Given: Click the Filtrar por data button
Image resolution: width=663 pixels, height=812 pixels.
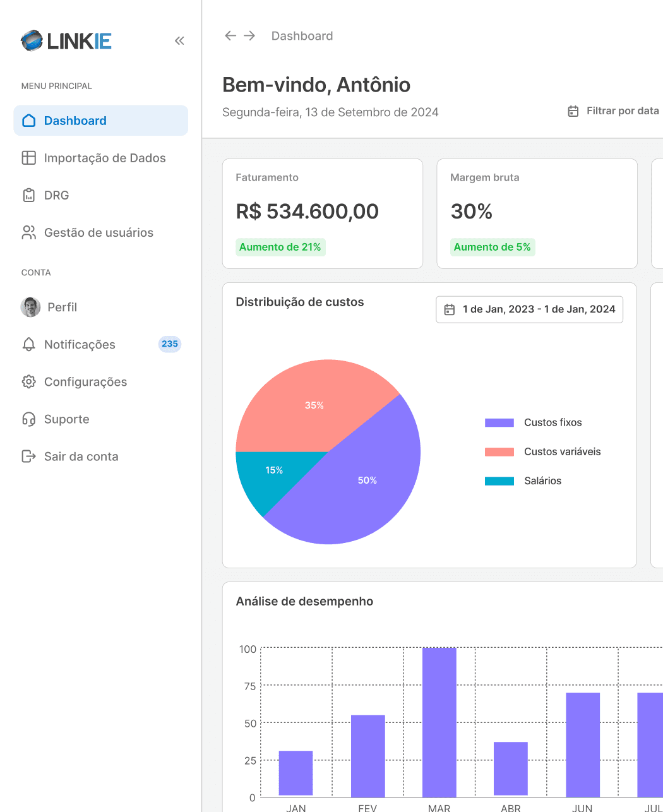Looking at the screenshot, I should [x=613, y=111].
